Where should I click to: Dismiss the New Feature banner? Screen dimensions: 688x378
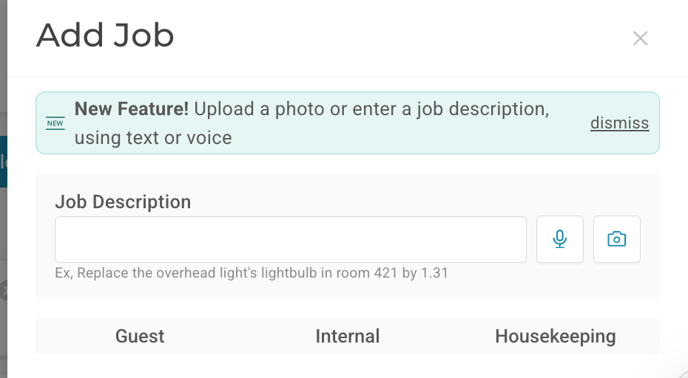tap(619, 123)
